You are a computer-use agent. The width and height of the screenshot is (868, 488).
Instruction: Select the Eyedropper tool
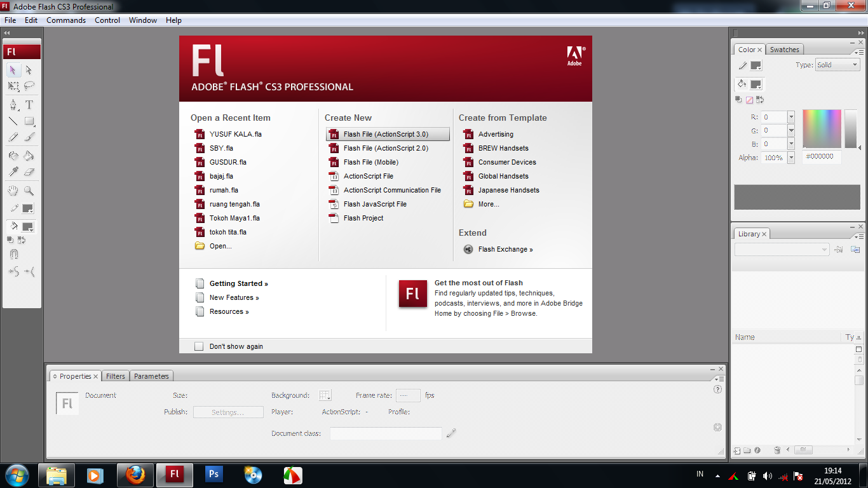click(13, 172)
